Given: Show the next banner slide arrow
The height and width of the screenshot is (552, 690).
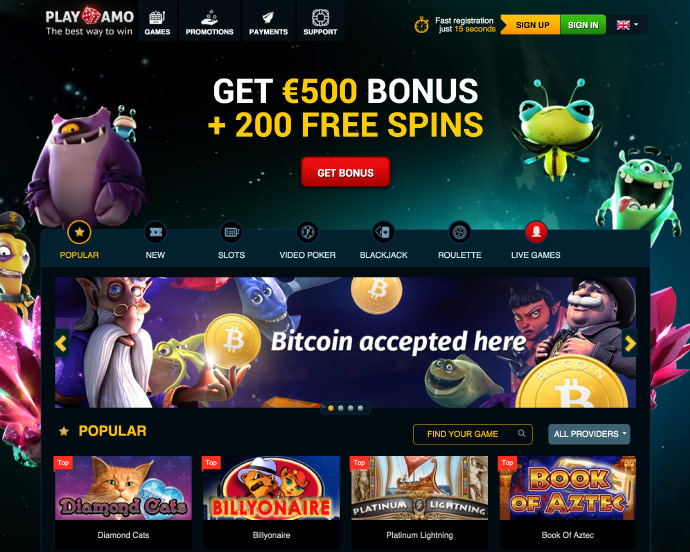Looking at the screenshot, I should (630, 343).
